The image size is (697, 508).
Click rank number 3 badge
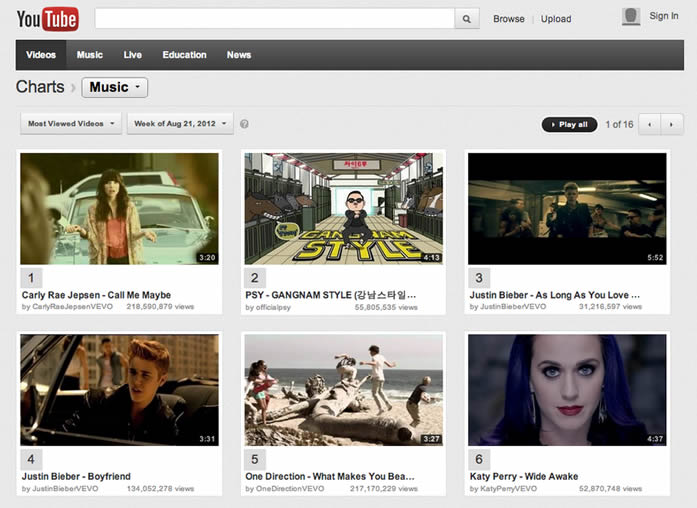(479, 278)
